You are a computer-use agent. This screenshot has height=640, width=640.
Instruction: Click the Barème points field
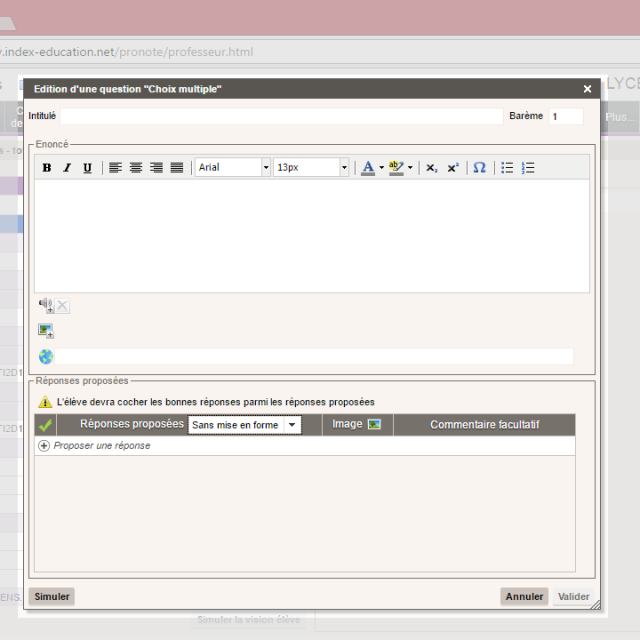(x=566, y=116)
